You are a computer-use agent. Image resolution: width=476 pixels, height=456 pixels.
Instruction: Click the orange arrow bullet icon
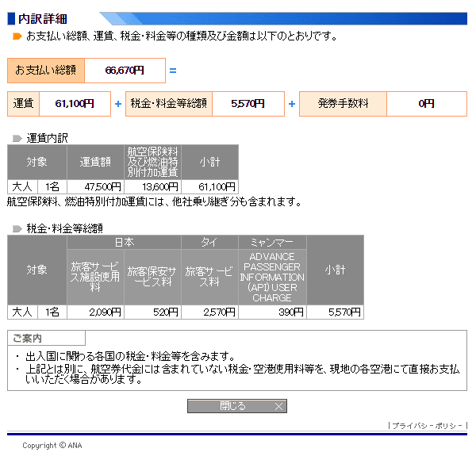[x=17, y=36]
